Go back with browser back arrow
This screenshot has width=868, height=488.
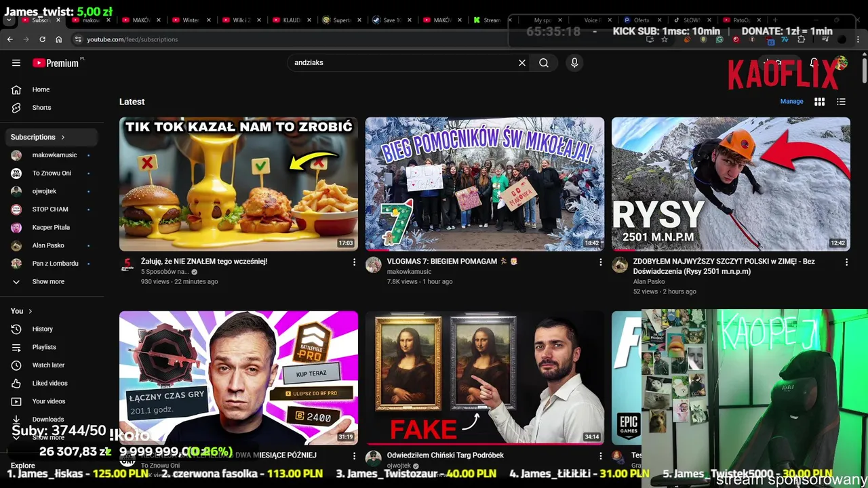[9, 39]
